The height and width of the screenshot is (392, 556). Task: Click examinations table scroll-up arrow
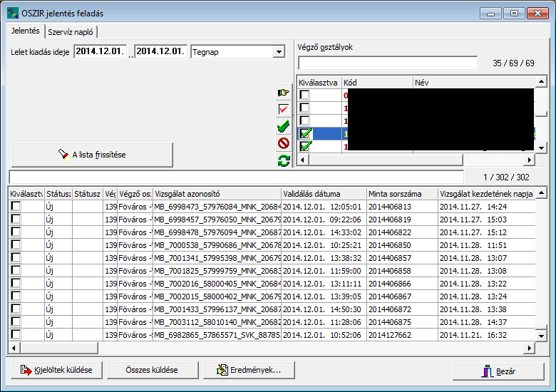click(x=541, y=193)
